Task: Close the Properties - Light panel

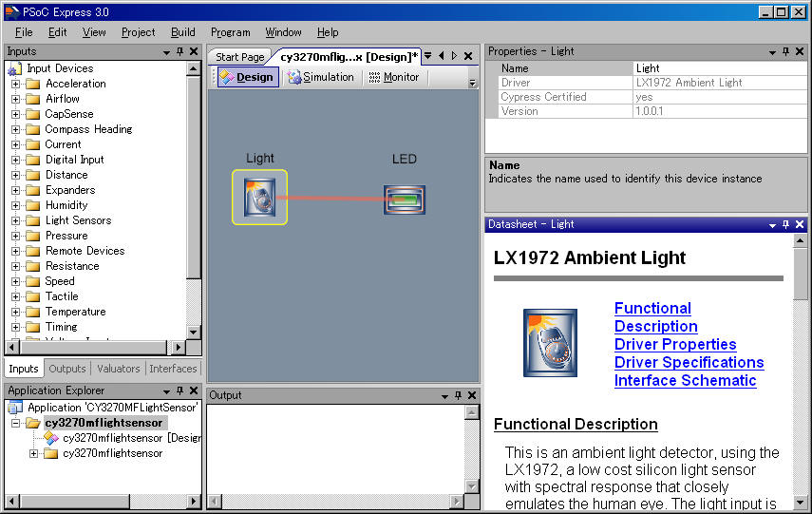Action: pyautogui.click(x=800, y=51)
